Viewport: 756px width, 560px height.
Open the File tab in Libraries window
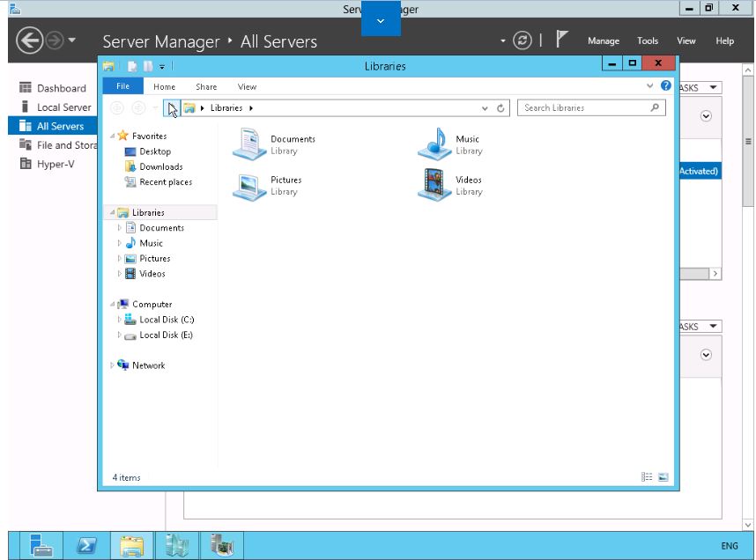tap(123, 85)
